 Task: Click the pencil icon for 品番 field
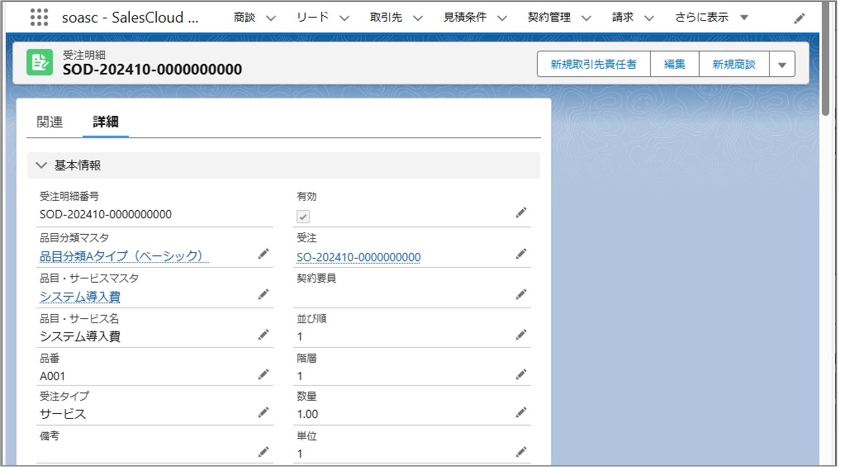[x=263, y=374]
